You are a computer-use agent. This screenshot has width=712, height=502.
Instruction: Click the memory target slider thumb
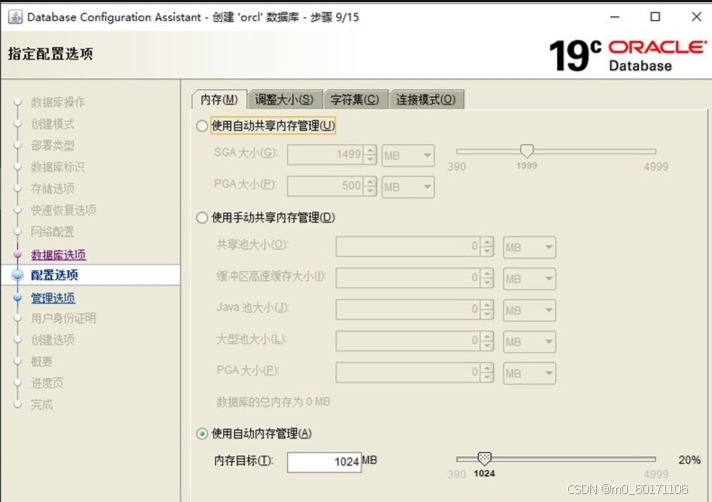click(x=485, y=459)
